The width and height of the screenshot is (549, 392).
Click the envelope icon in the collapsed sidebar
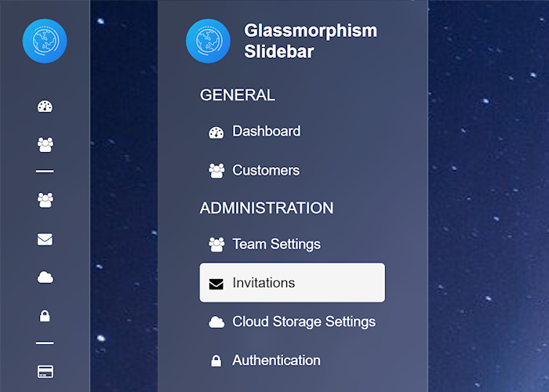45,239
